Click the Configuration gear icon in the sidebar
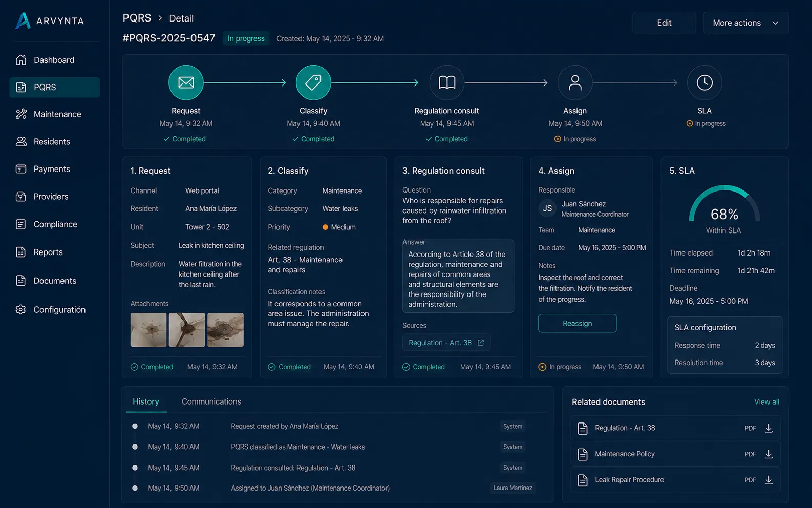The image size is (812, 508). [x=21, y=310]
